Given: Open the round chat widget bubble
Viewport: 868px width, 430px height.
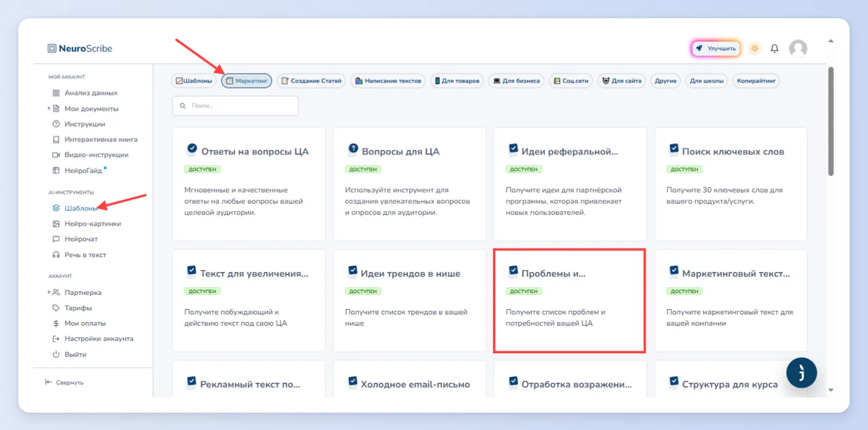Looking at the screenshot, I should [x=802, y=372].
